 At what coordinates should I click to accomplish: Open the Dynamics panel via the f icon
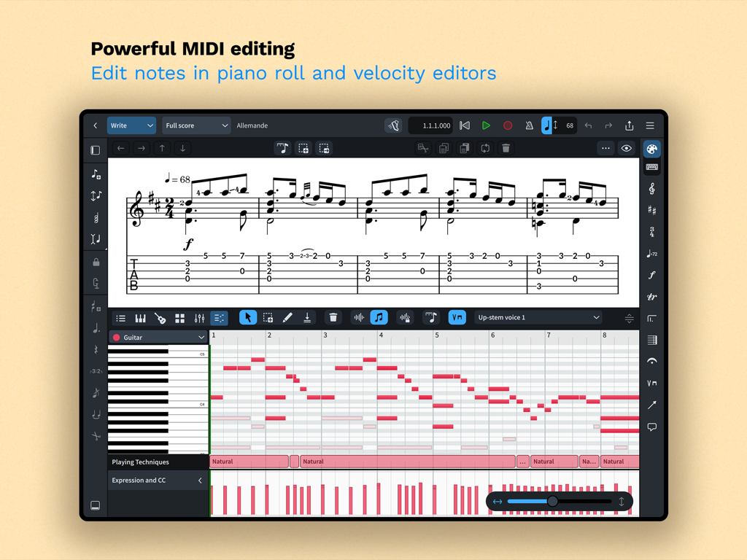pyautogui.click(x=652, y=276)
